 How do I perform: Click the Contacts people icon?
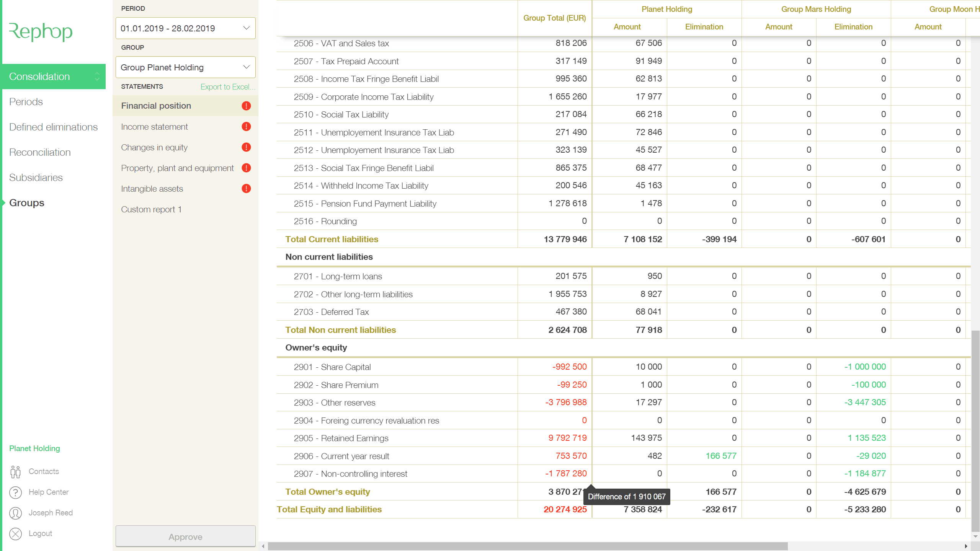click(15, 472)
